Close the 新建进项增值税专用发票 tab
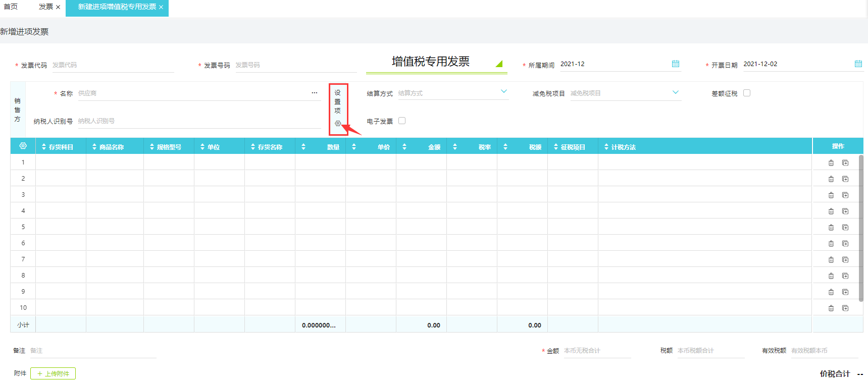 (x=161, y=7)
